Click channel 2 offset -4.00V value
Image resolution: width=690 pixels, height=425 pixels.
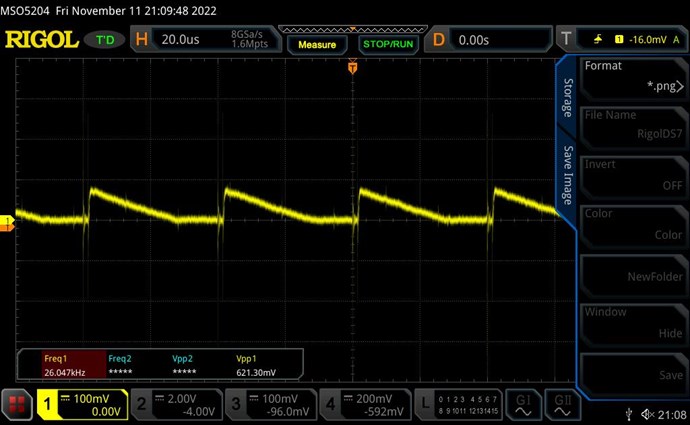199,412
